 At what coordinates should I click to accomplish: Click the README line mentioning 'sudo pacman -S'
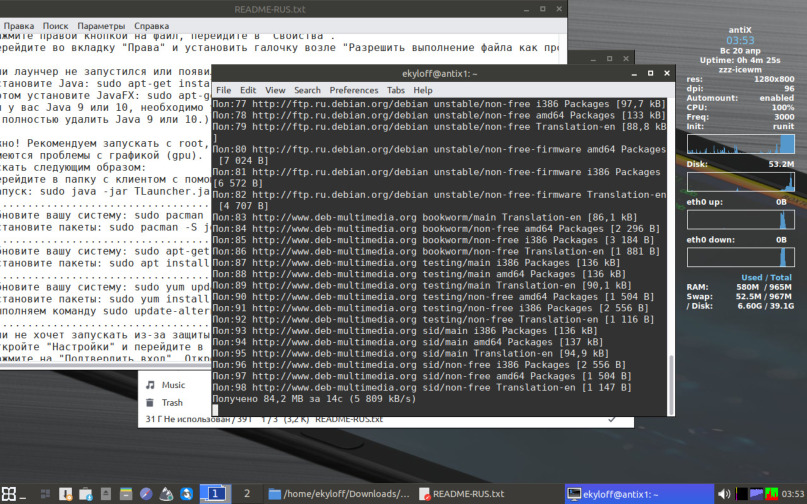(105, 227)
